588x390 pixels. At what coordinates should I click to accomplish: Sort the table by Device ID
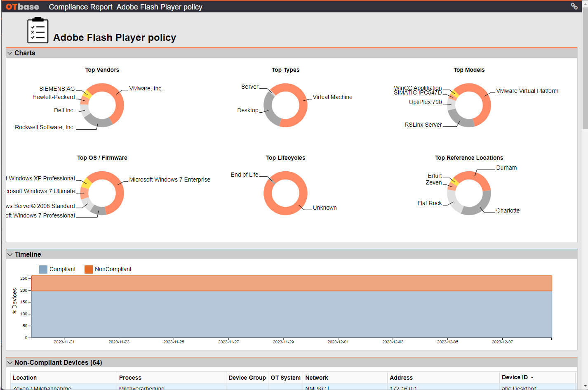coord(515,377)
